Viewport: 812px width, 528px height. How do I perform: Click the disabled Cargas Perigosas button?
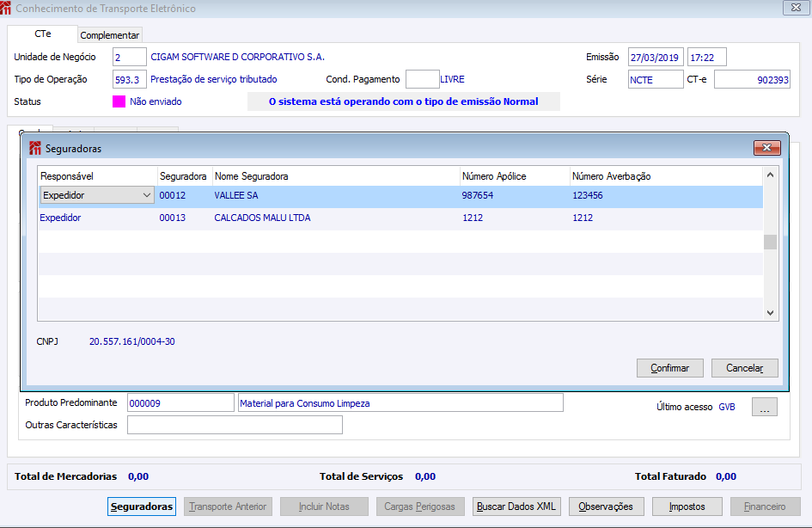419,507
